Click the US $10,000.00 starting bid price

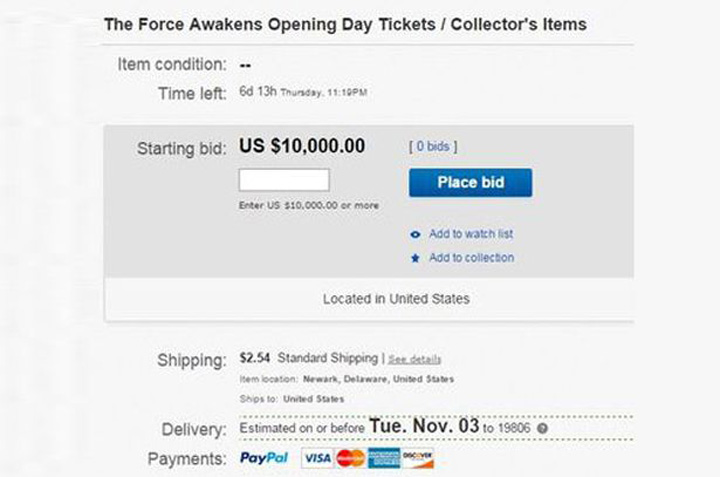[302, 146]
